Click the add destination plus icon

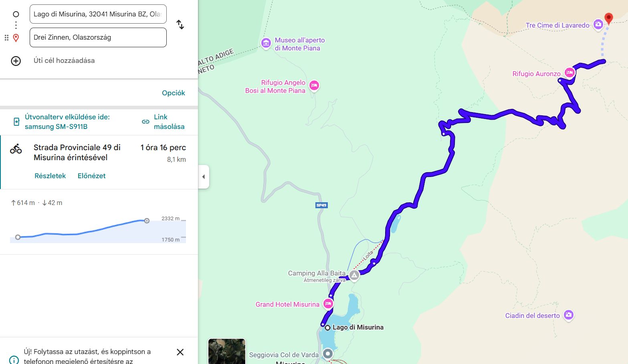16,61
